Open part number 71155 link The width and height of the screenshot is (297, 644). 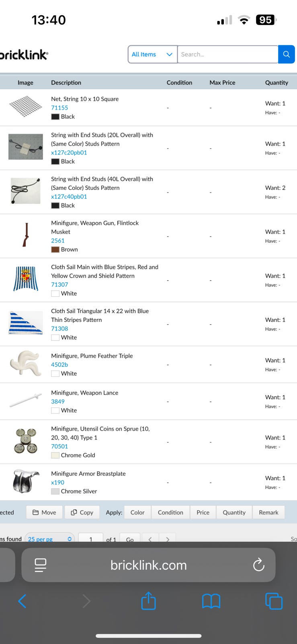59,108
